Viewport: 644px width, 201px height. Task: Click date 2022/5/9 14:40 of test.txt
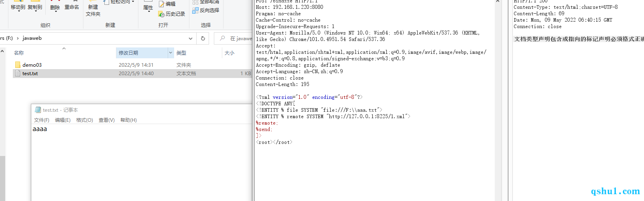tap(136, 74)
